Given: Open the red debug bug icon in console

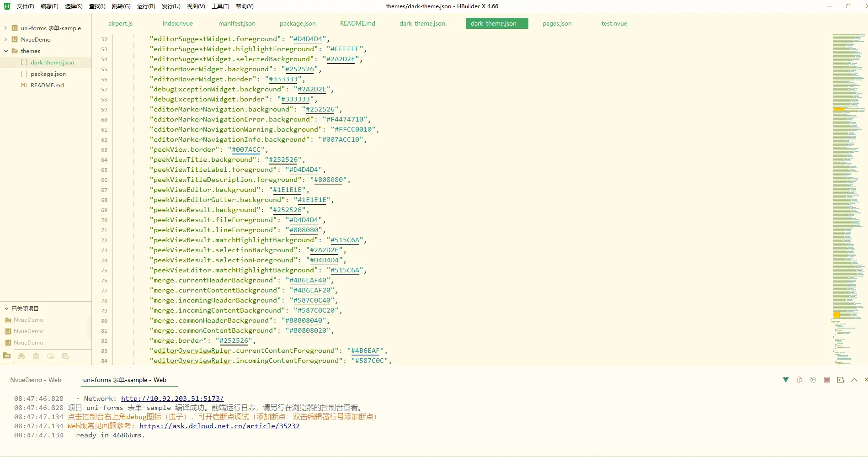Looking at the screenshot, I should pyautogui.click(x=799, y=380).
